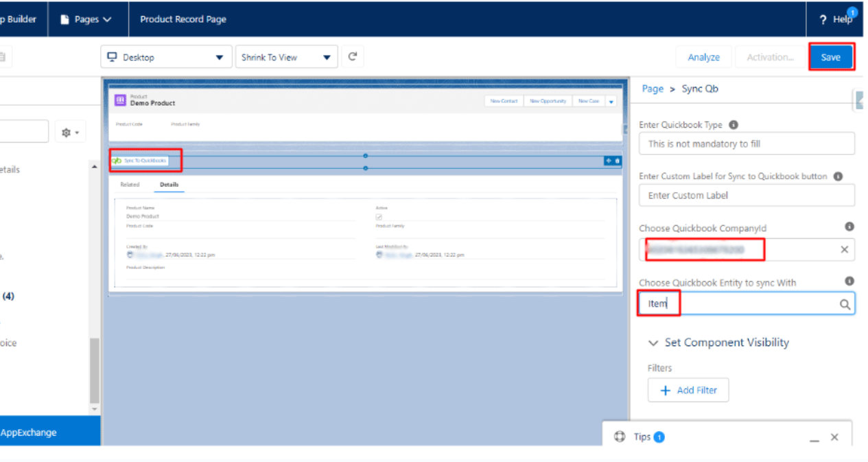Open the Desktop form factor dropdown
The height and width of the screenshot is (462, 868).
pyautogui.click(x=165, y=57)
